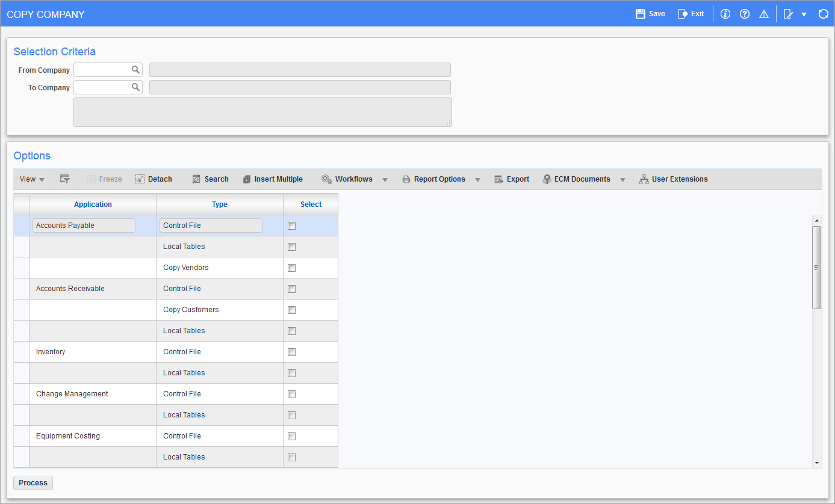Open User Extensions
The height and width of the screenshot is (504, 835).
[x=674, y=179]
